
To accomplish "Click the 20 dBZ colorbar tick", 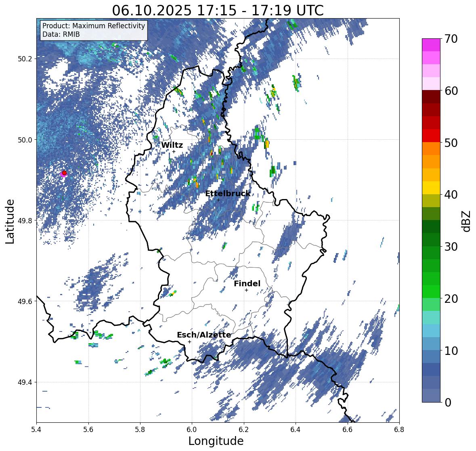I will tap(451, 299).
